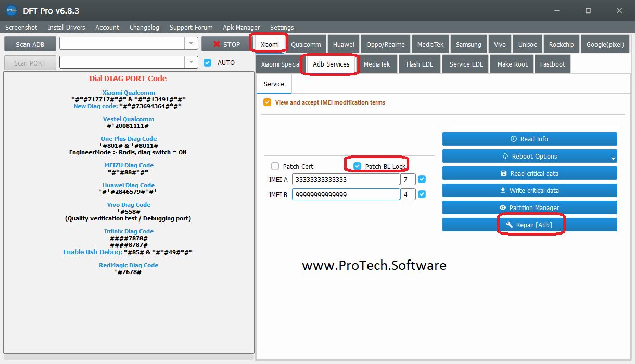635x364 pixels.
Task: Open the Support Forum menu
Action: [x=191, y=27]
